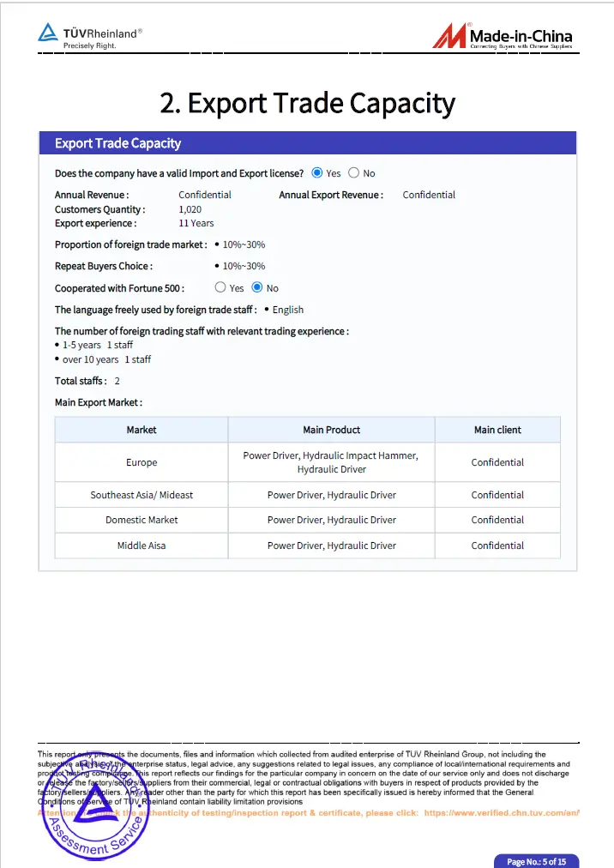614x868 pixels.
Task: Click the Annual Export Revenue label
Action: (330, 195)
